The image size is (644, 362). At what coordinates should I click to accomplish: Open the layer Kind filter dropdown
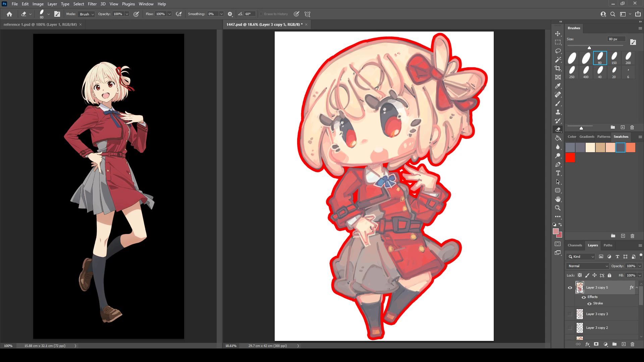(x=581, y=257)
